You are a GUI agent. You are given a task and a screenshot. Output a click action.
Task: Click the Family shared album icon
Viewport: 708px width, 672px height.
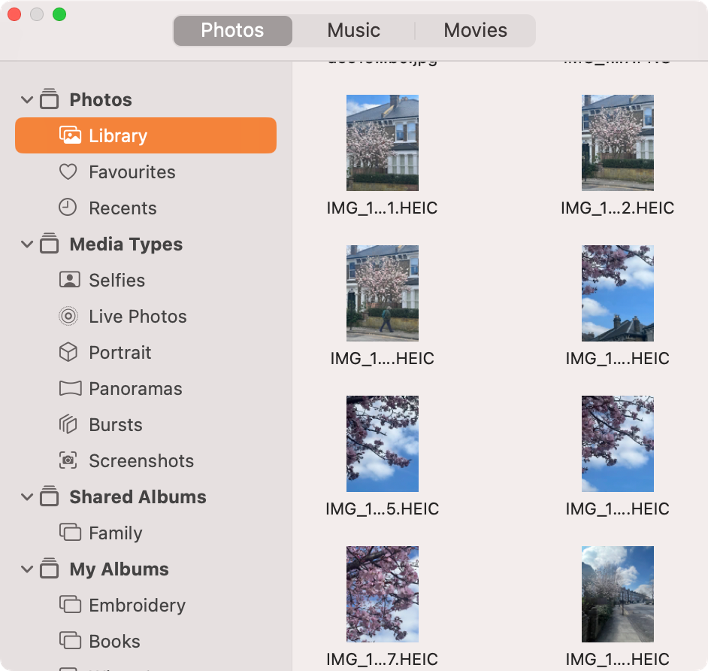70,532
